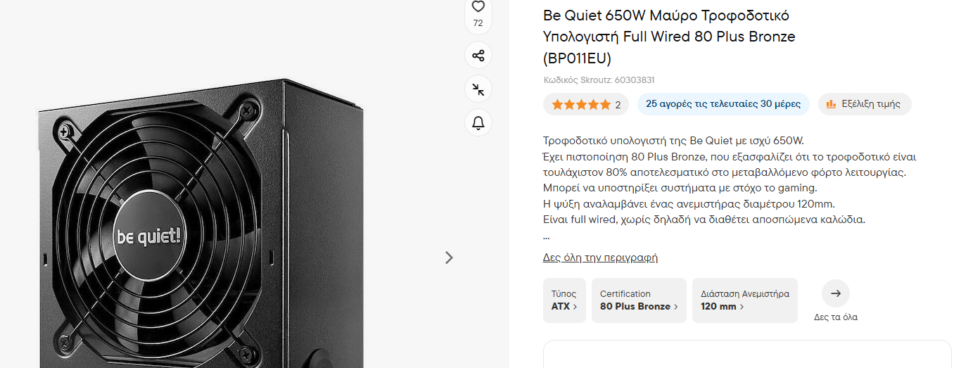Expand the Τύπος ATX spec chip

tap(564, 300)
